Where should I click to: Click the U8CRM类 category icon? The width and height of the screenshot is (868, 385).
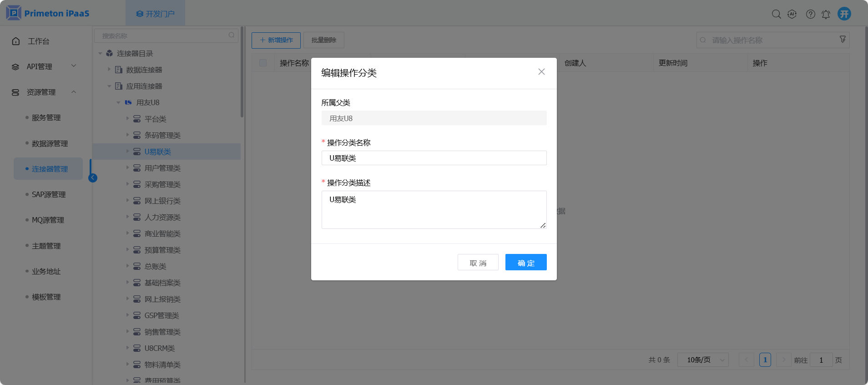(x=136, y=348)
